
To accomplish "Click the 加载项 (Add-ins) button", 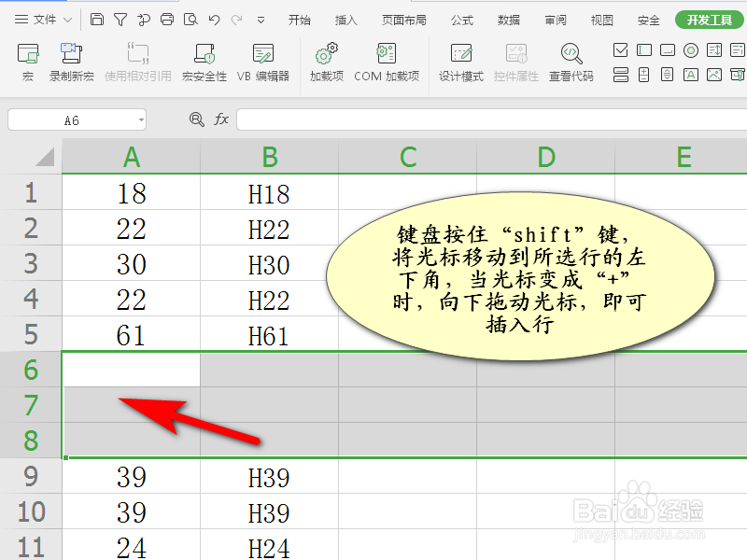I will 325,53.
